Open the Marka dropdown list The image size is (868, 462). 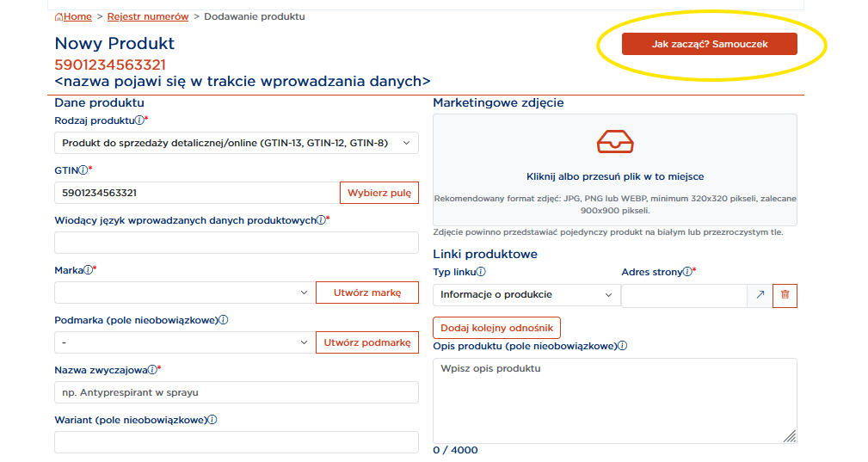point(184,293)
